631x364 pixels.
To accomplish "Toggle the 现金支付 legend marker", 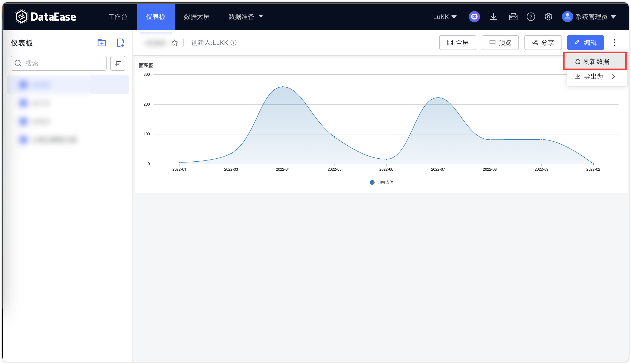I will pos(372,182).
